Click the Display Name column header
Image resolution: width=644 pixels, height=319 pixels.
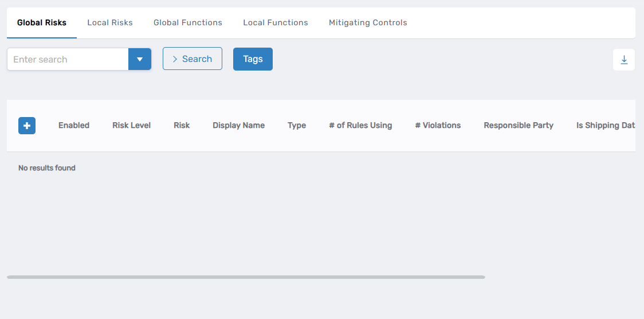click(238, 126)
